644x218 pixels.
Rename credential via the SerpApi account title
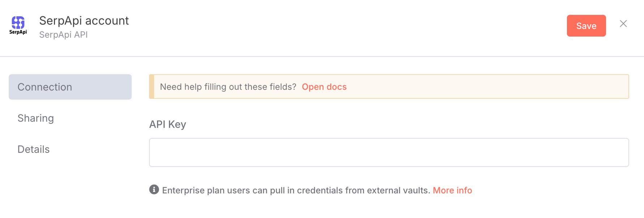click(x=84, y=21)
